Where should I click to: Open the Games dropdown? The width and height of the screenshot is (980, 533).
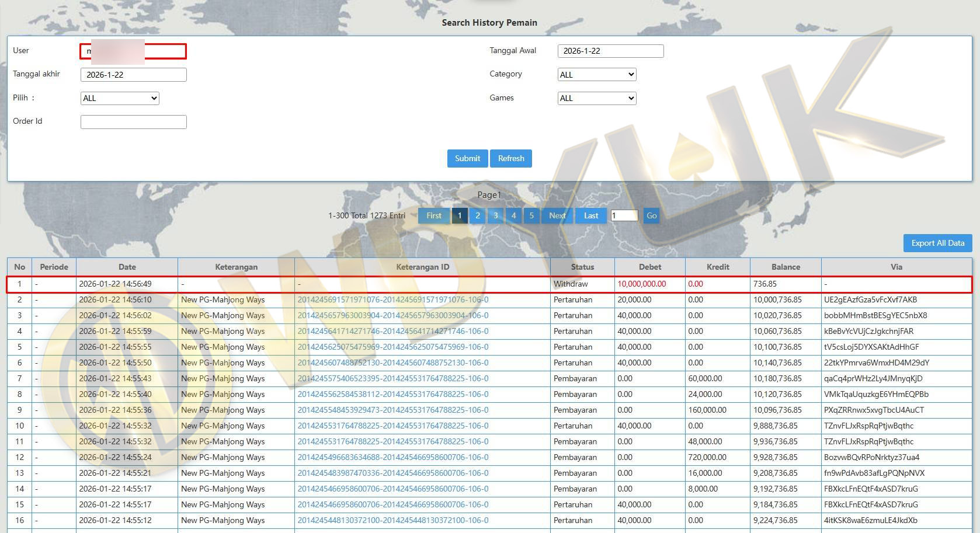pyautogui.click(x=596, y=98)
